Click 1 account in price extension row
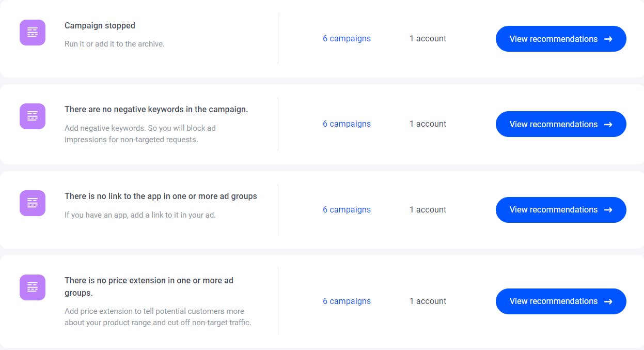 tap(428, 301)
